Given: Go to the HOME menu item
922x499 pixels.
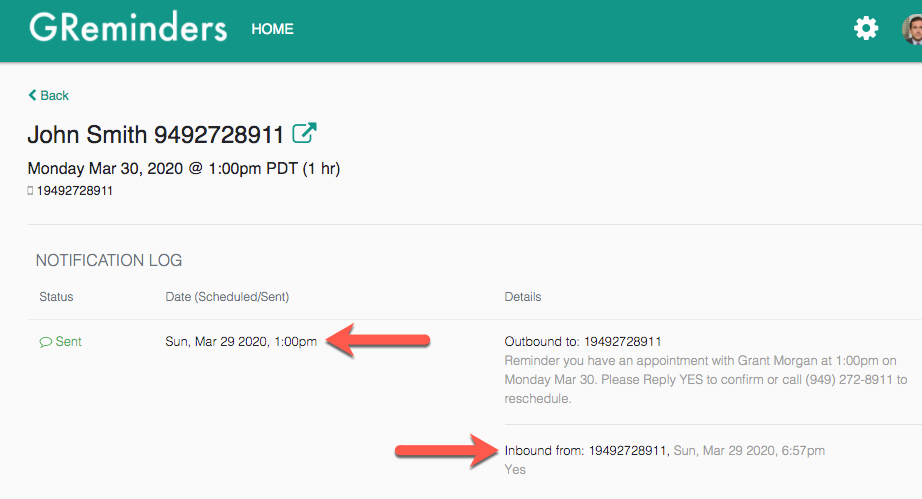Looking at the screenshot, I should [x=272, y=29].
